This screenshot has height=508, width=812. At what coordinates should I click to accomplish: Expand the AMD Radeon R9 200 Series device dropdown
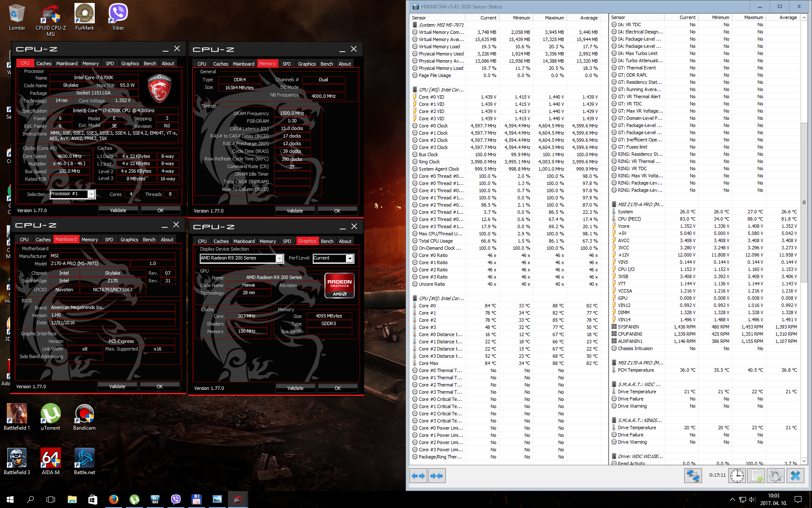[279, 258]
